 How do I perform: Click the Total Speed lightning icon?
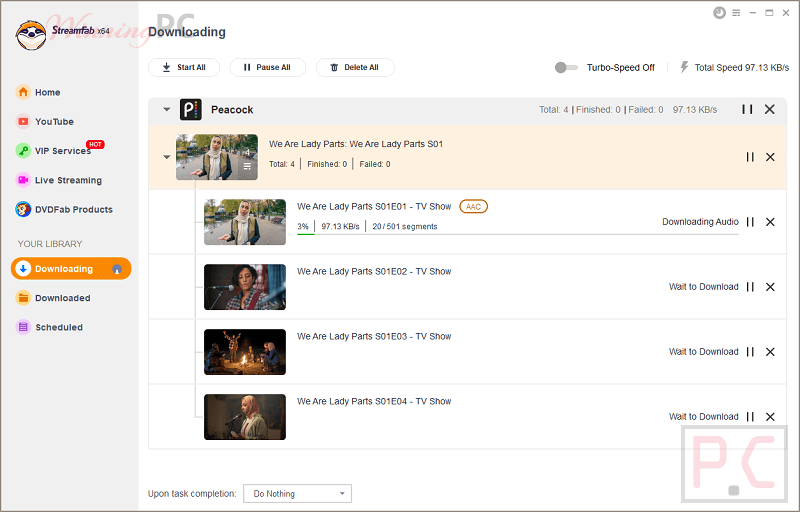pos(684,67)
